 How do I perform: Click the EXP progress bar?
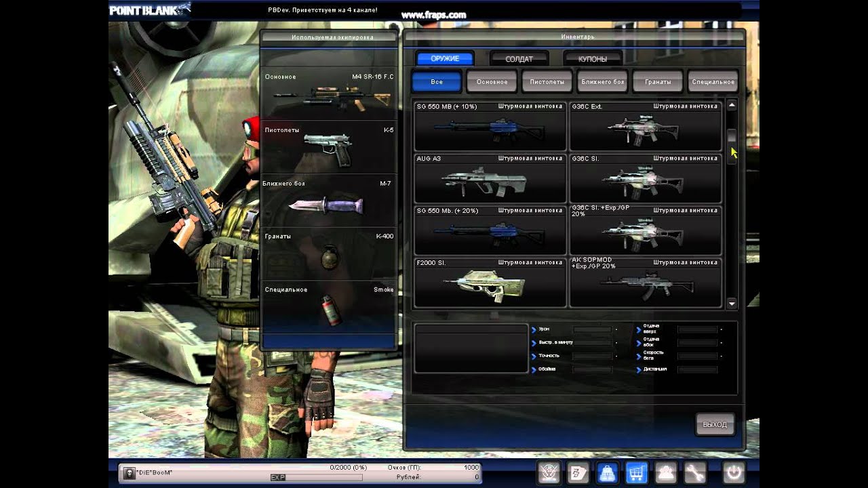pos(316,477)
